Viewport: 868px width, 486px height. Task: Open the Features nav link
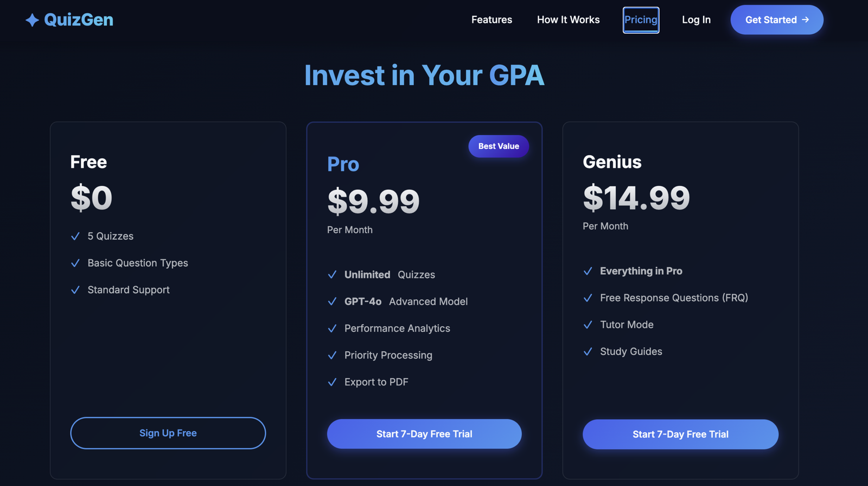[x=492, y=20]
